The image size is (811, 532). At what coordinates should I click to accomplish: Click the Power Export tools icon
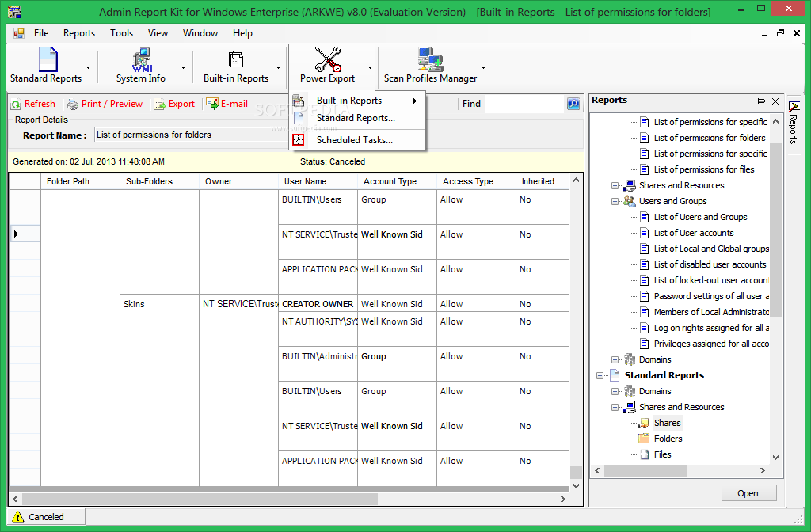pos(328,59)
